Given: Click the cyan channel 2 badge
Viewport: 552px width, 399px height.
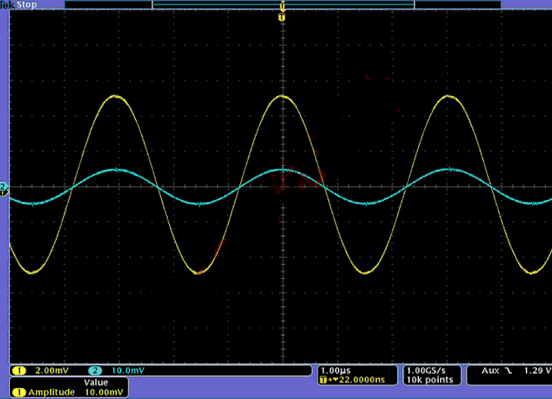Looking at the screenshot, I should [95, 370].
